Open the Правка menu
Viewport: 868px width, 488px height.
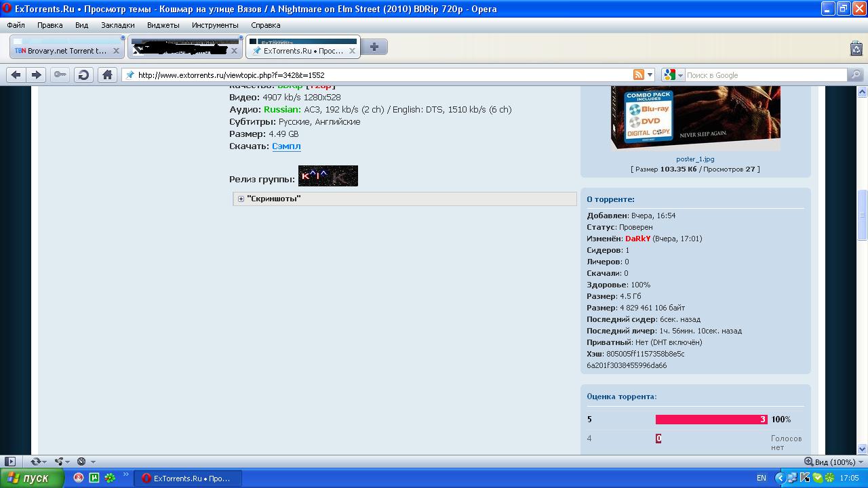point(50,25)
